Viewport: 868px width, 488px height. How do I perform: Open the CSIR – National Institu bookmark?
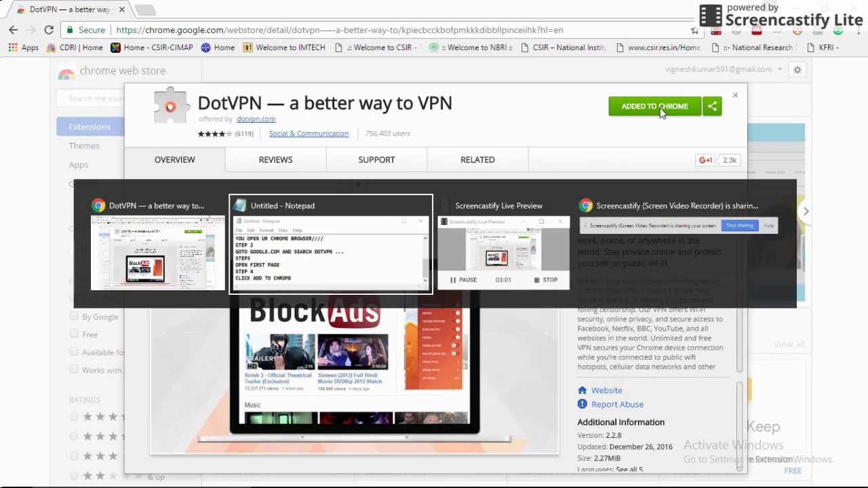564,47
